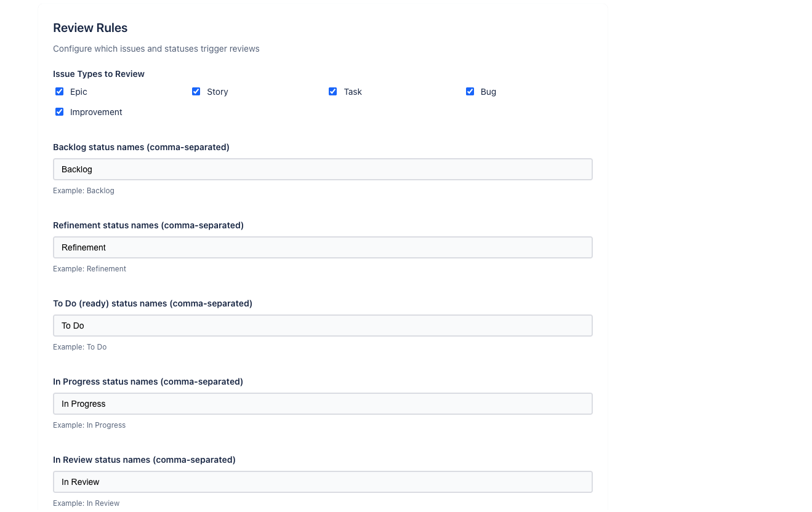Uncheck the Bug checkbox
Image resolution: width=812 pixels, height=512 pixels.
(470, 92)
